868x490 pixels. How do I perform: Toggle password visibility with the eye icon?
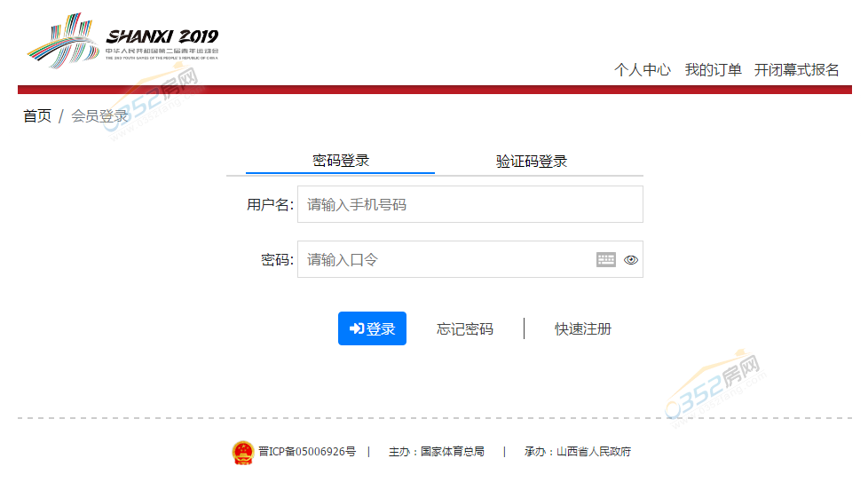[631, 260]
